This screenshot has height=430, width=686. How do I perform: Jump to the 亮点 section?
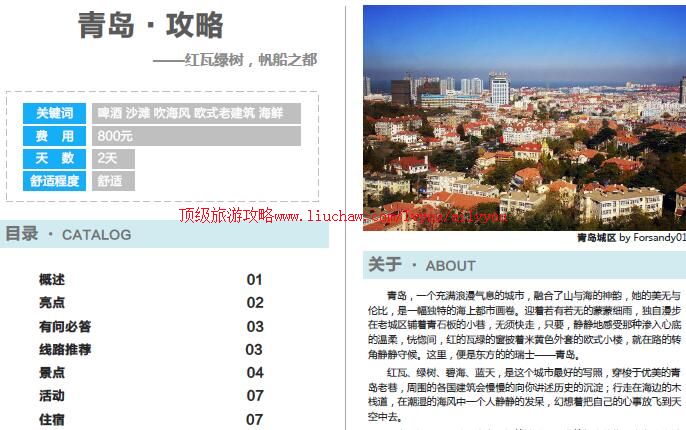52,303
